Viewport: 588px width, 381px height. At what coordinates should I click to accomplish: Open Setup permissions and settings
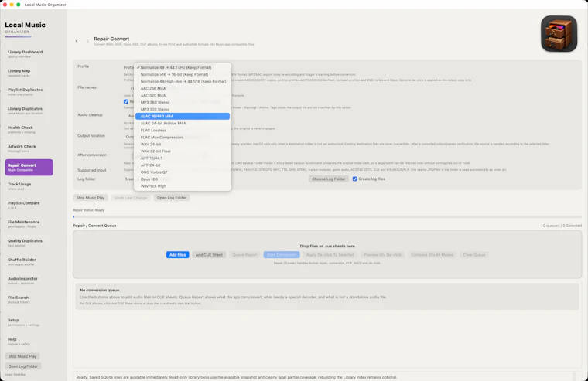[29, 322]
